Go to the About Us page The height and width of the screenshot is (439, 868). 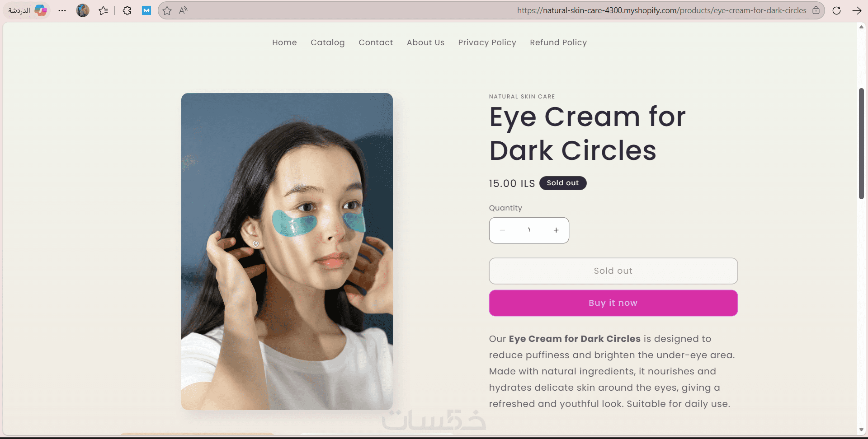coord(425,42)
